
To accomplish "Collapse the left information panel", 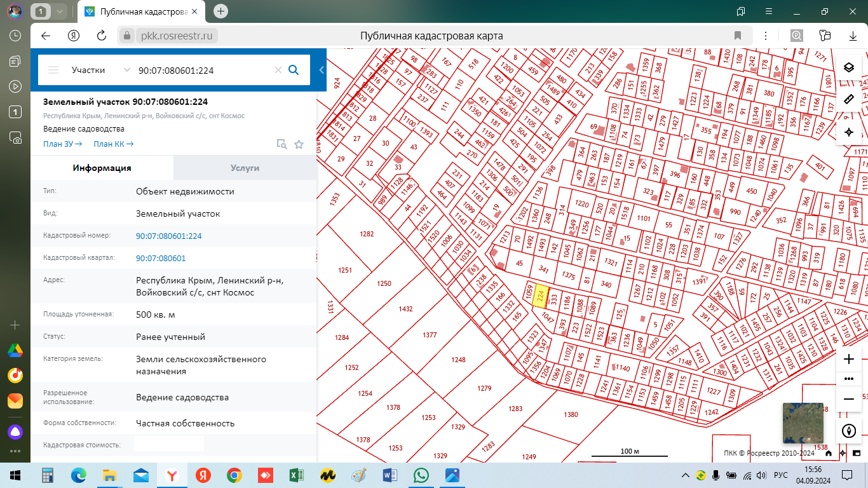I will 322,70.
